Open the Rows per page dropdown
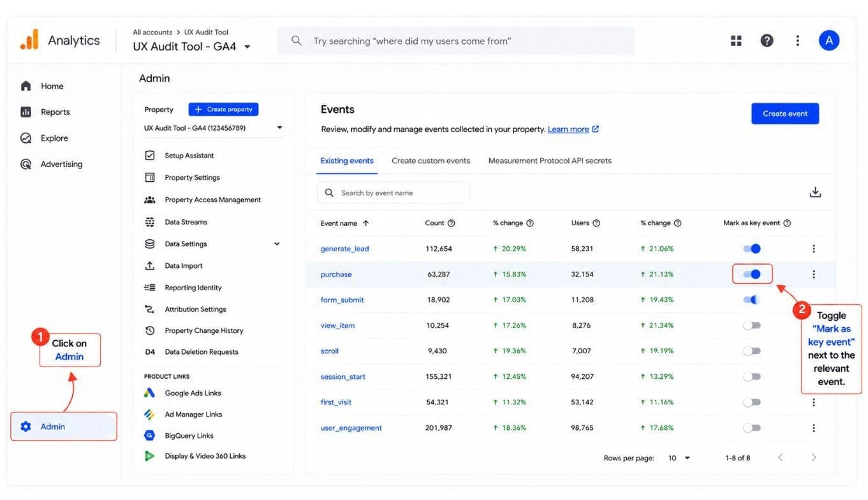 [x=679, y=458]
